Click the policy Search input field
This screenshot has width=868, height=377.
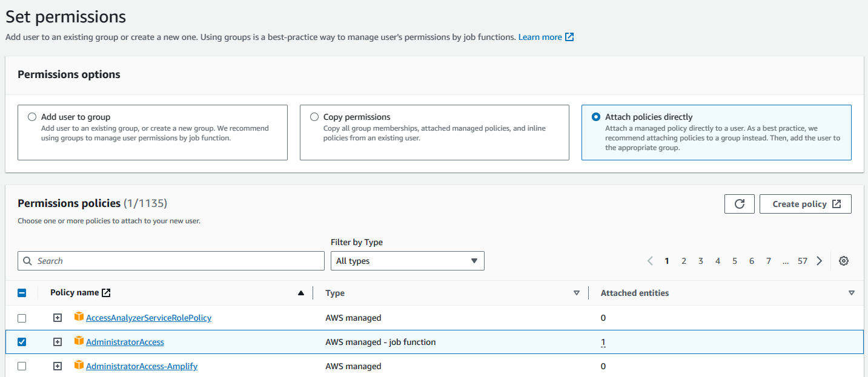171,261
